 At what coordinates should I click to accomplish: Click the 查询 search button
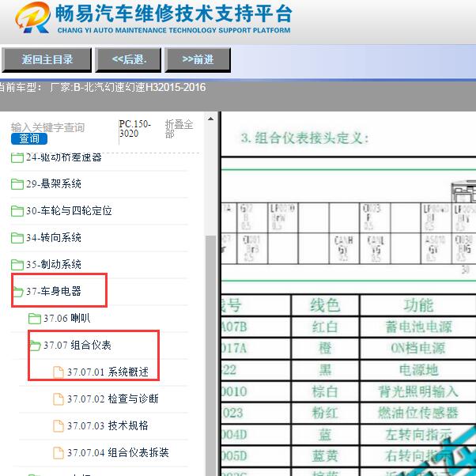point(29,138)
